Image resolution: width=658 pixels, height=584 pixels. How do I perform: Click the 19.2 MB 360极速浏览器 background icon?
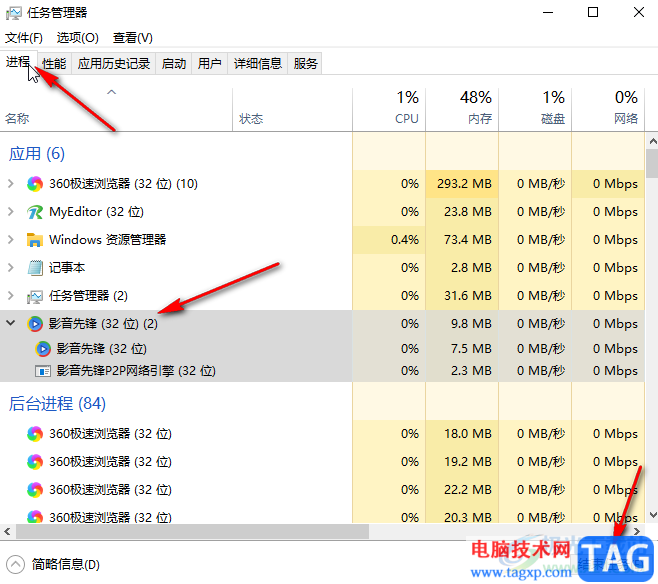(x=35, y=462)
